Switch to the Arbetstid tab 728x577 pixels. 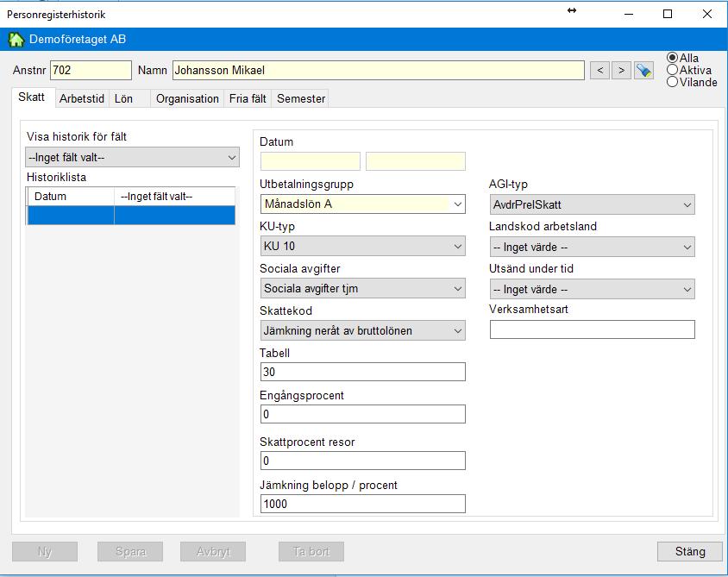click(x=82, y=99)
